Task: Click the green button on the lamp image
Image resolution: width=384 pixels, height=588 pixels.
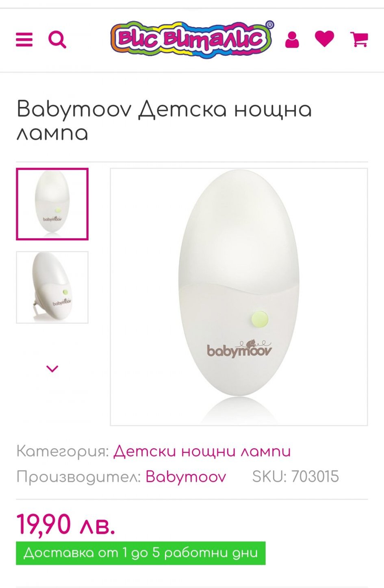Action: pyautogui.click(x=260, y=320)
